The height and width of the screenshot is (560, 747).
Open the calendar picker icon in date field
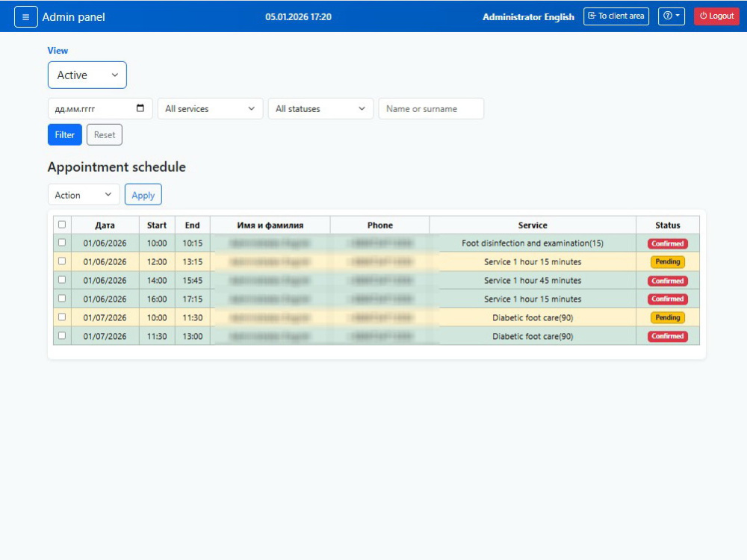(x=140, y=108)
